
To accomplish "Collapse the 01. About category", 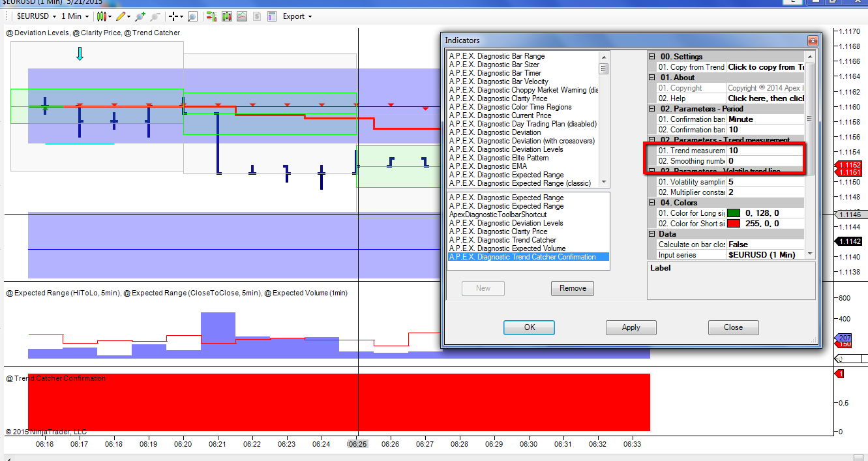I will [x=651, y=78].
